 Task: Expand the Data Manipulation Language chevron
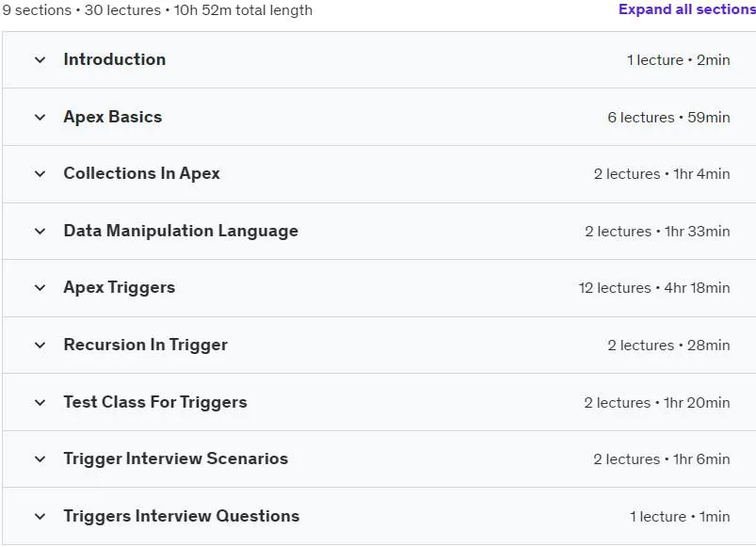(40, 232)
